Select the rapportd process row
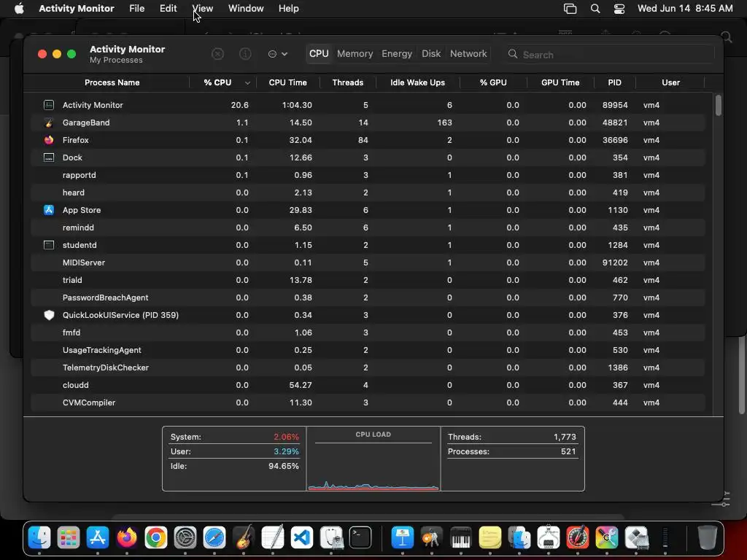The image size is (747, 560). point(368,175)
